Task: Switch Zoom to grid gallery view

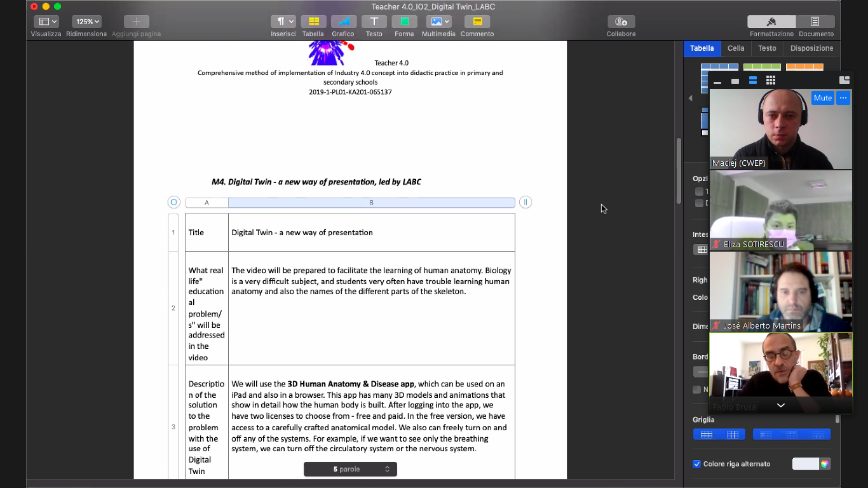Action: click(770, 80)
